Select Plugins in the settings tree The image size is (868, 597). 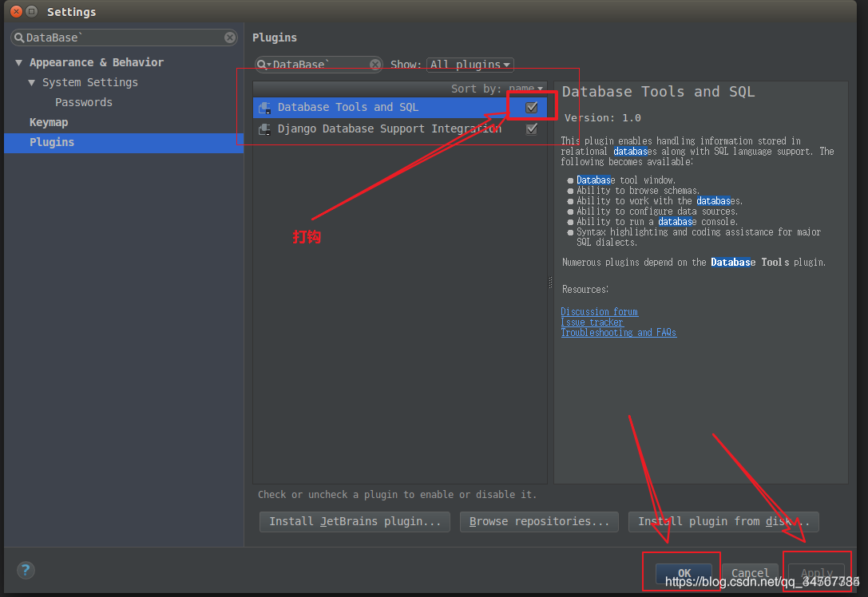pos(124,143)
